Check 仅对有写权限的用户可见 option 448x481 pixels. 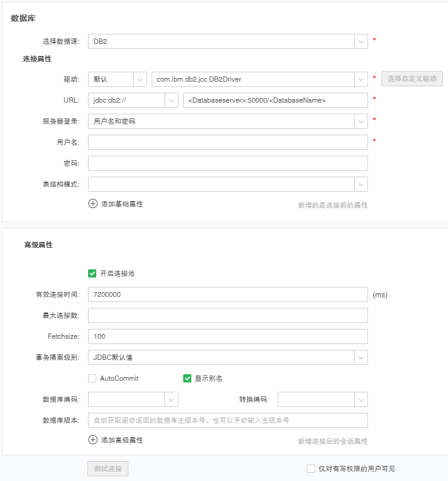pos(311,469)
